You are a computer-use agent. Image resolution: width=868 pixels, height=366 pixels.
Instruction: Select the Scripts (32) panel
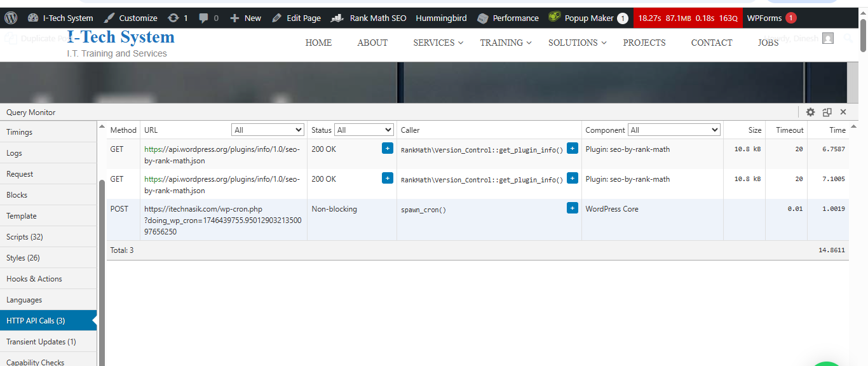tap(48, 237)
